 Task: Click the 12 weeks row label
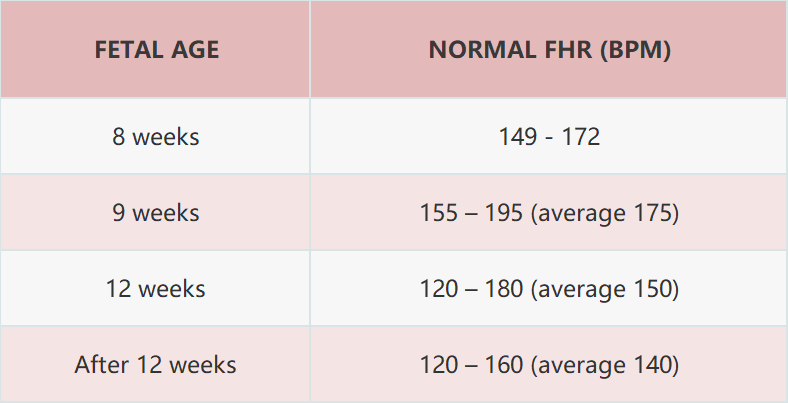156,289
